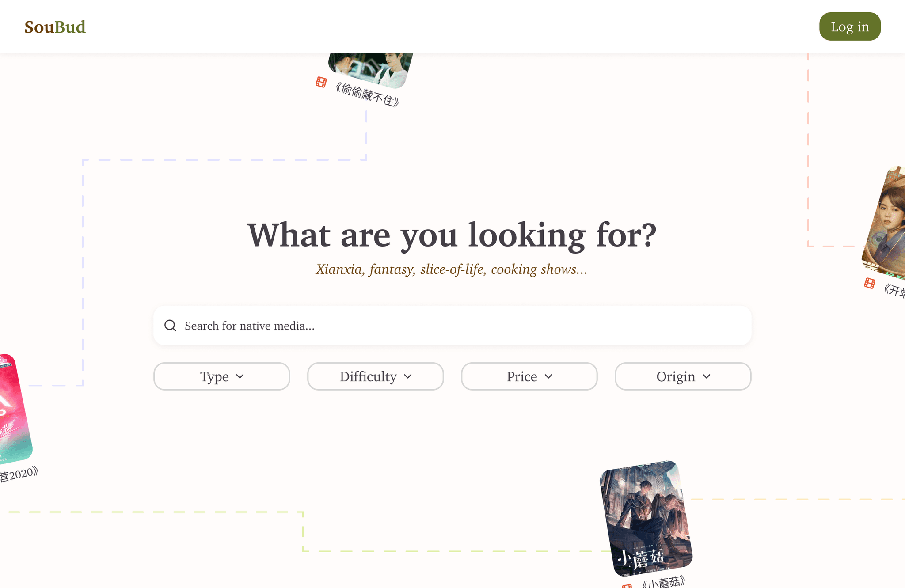Open the 偷偷藏不住 drama poster at top

click(370, 68)
